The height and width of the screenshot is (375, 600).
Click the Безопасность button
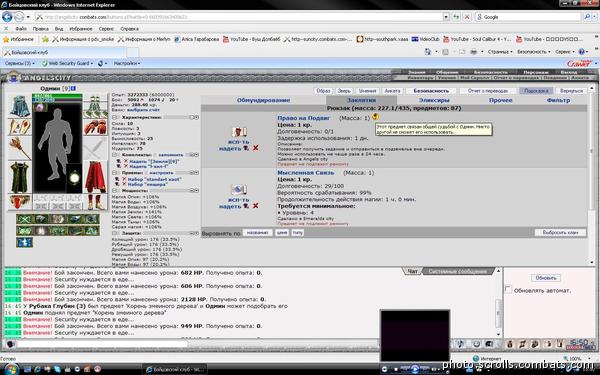tap(431, 91)
